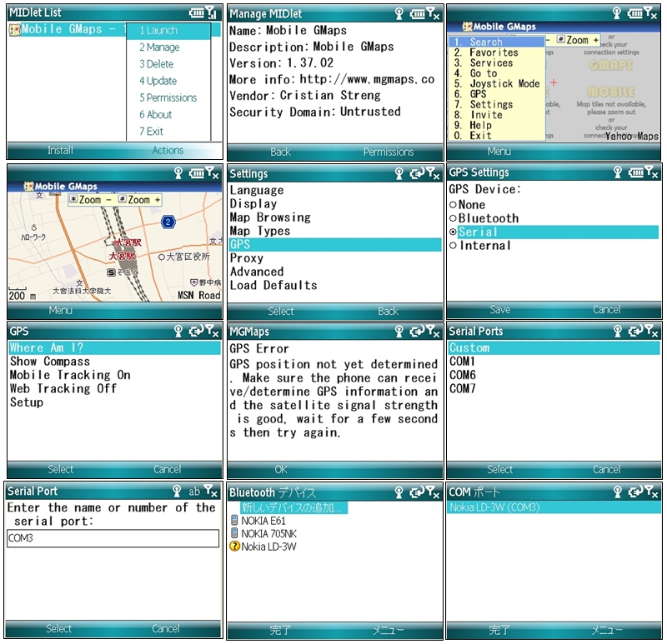Select Search in the Mobile GMaps menu
This screenshot has height=644, width=667.
point(496,42)
